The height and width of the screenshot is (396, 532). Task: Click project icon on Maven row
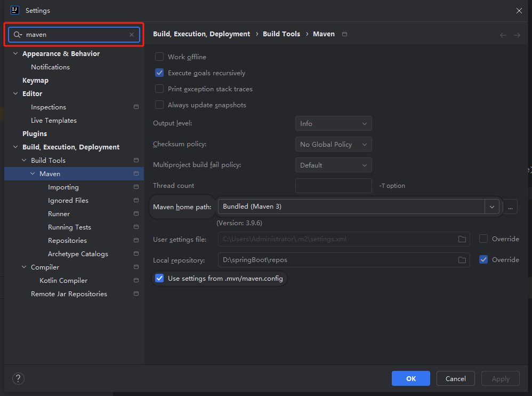pos(136,173)
